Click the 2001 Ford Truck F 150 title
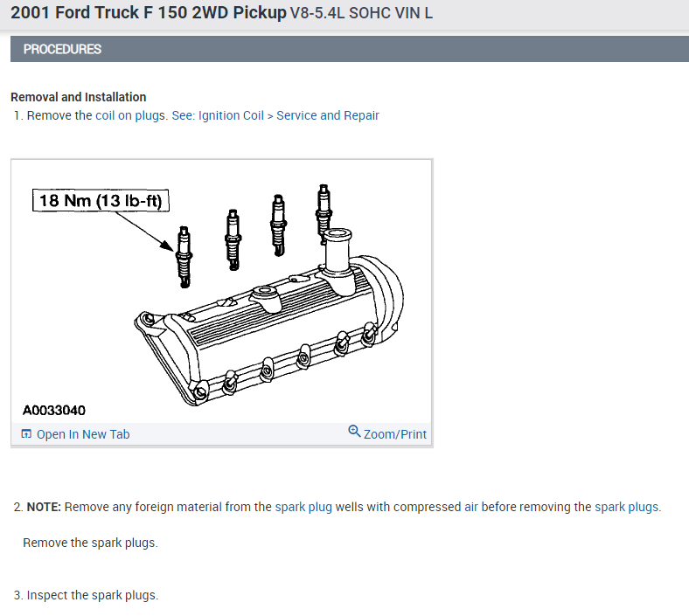This screenshot has width=689, height=616. click(x=148, y=14)
